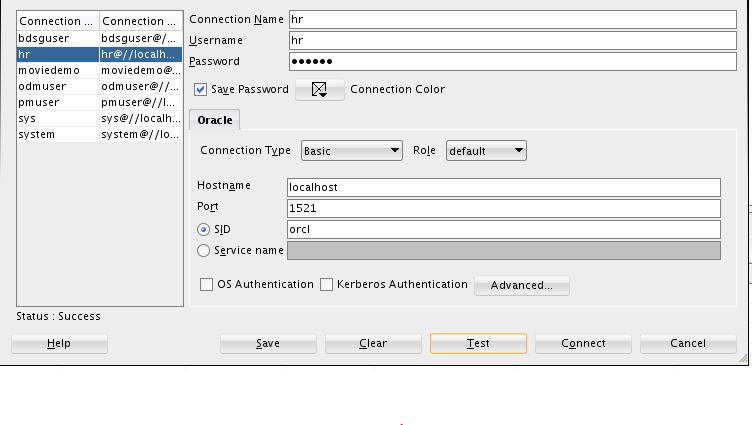Toggle the Save Password checkbox
The width and height of the screenshot is (752, 425).
pos(202,90)
